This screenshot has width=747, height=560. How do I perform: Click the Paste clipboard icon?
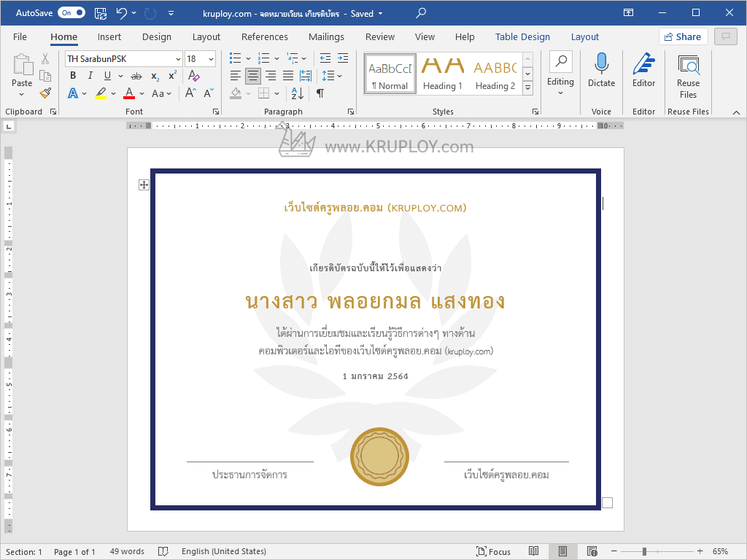[23, 65]
